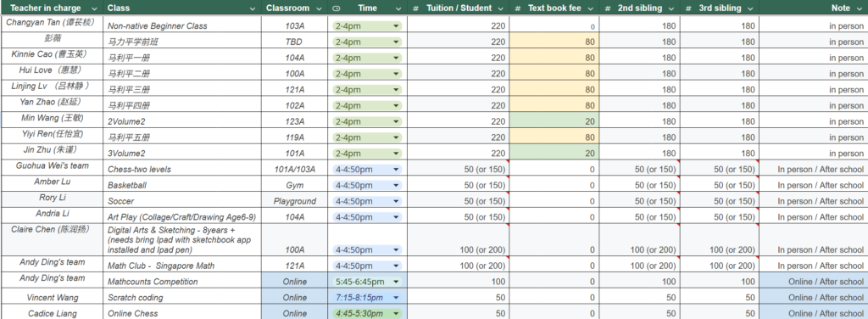This screenshot has height=319, width=868.
Task: Open the Class column header dropdown arrow
Action: tap(253, 8)
